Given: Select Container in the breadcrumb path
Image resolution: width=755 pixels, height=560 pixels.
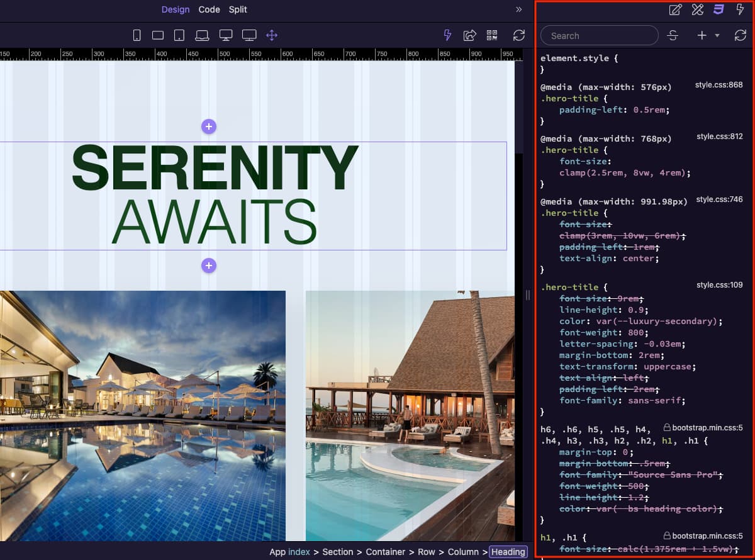Looking at the screenshot, I should 386,552.
